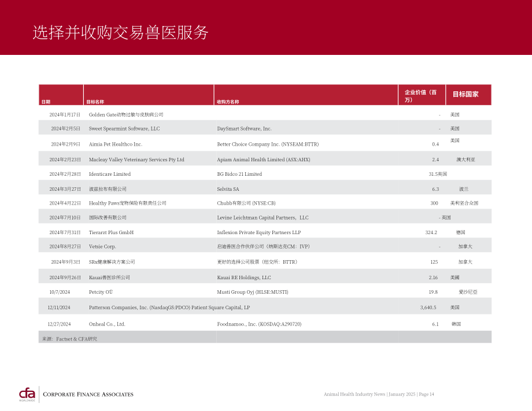This screenshot has width=532, height=411.
Task: Click Patterson Companies, Inc. (NasdaqGS:PDCO) row text
Action: tap(169, 308)
